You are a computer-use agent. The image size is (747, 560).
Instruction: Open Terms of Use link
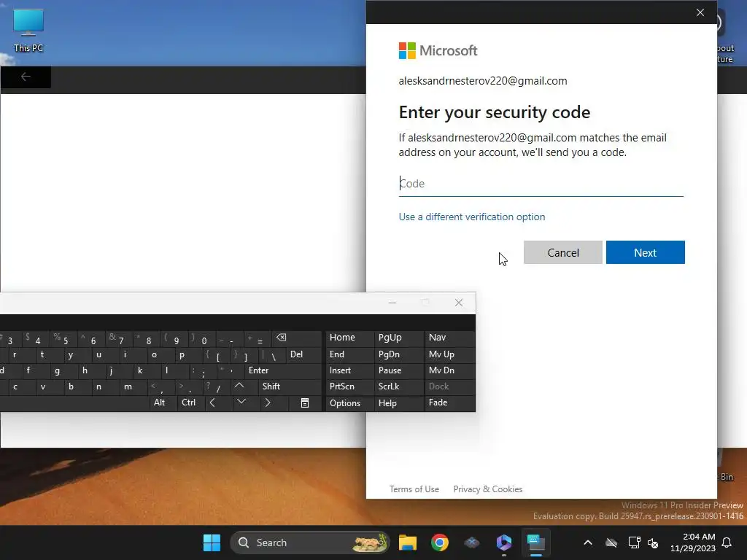(414, 489)
